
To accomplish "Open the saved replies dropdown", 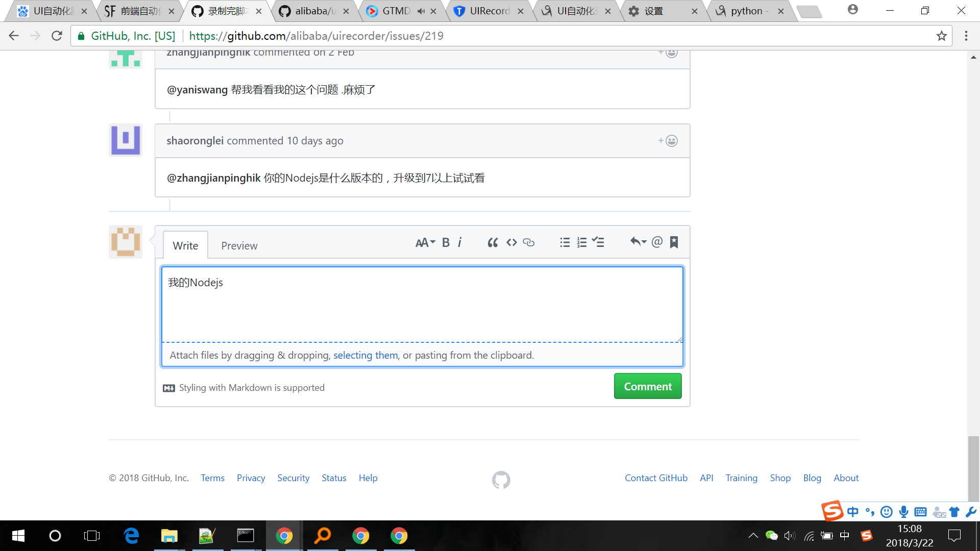I will [x=638, y=242].
